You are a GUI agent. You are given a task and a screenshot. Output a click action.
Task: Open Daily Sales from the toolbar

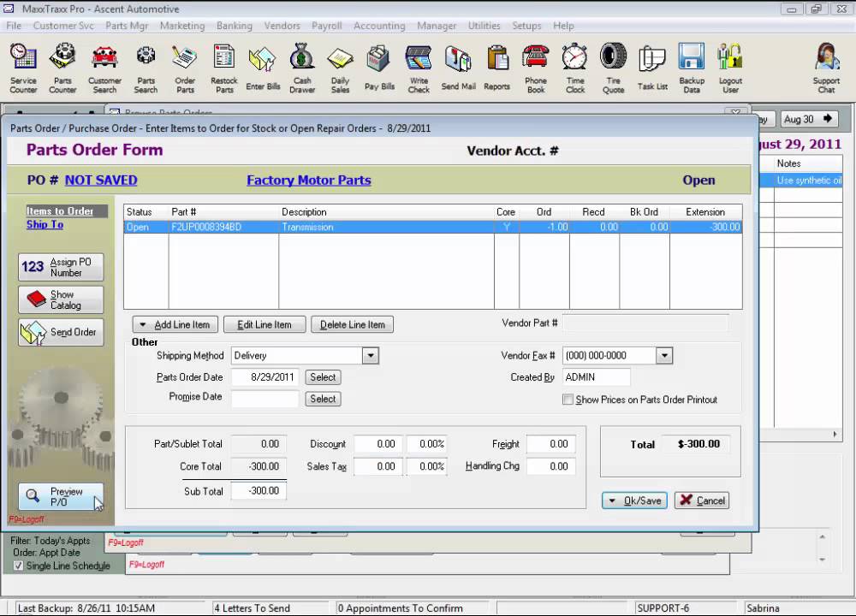pyautogui.click(x=340, y=68)
